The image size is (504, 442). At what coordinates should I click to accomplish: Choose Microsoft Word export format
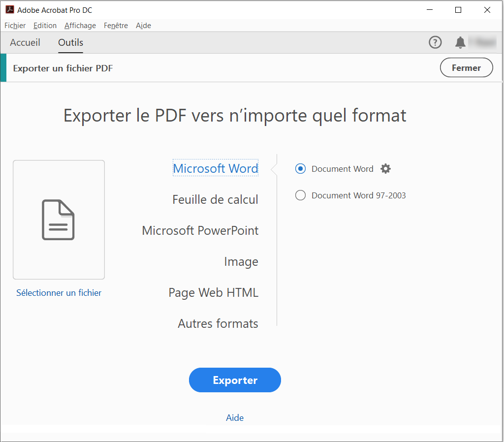(216, 168)
